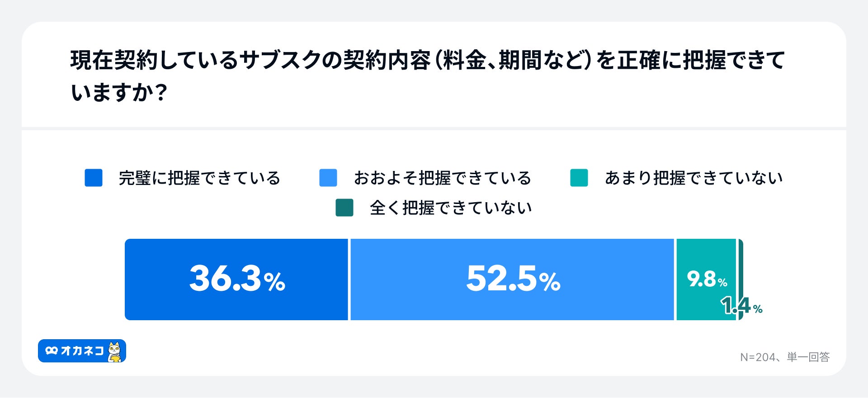Image resolution: width=868 pixels, height=398 pixels.
Task: Select the teal あまり把握できていない legend swatch
Action: [x=579, y=178]
